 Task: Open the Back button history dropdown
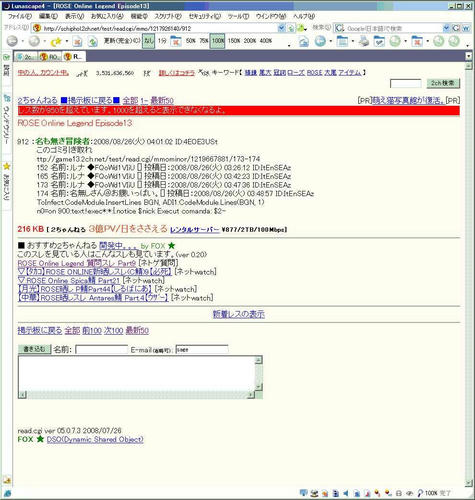[23, 42]
